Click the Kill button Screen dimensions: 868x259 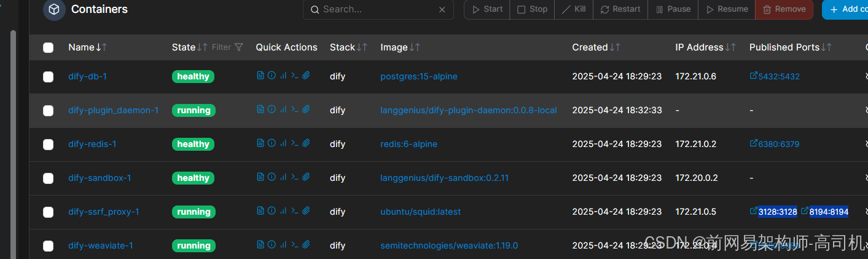[573, 9]
